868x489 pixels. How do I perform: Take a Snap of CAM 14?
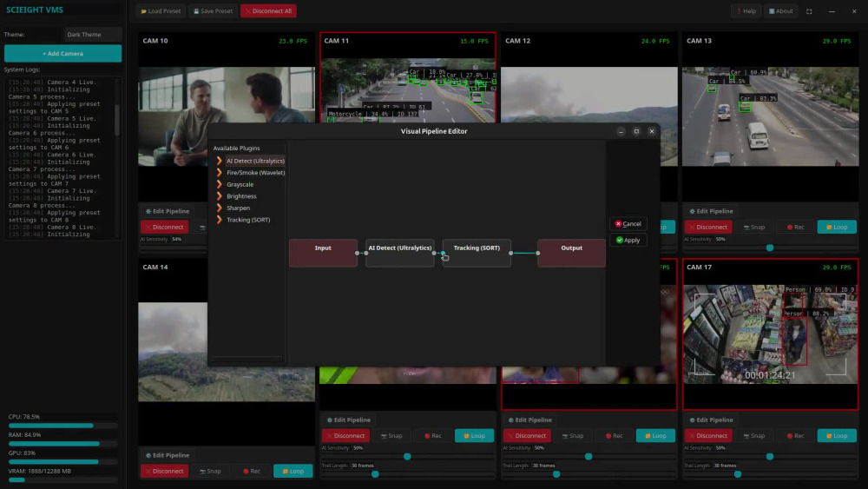click(x=210, y=472)
